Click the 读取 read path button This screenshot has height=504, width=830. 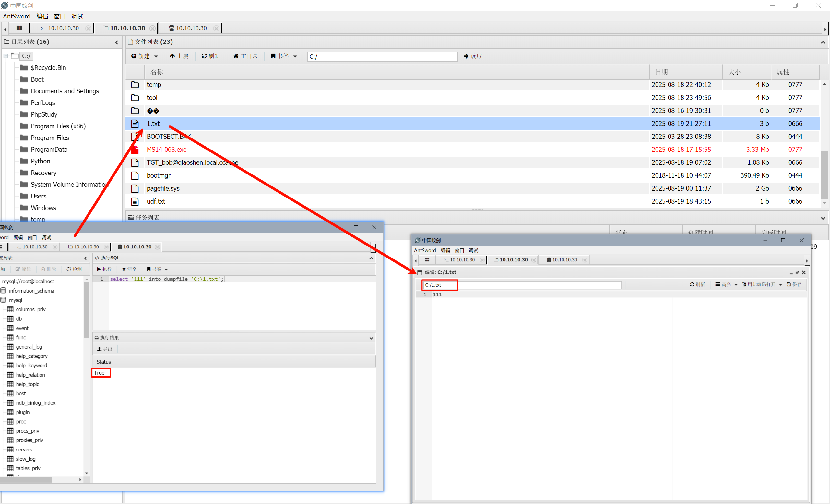[x=473, y=56]
